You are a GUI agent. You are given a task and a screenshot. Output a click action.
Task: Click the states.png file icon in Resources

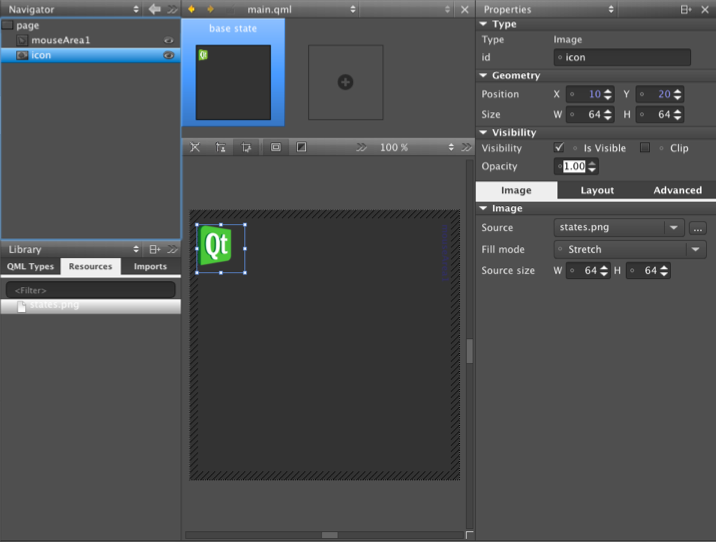point(21,306)
